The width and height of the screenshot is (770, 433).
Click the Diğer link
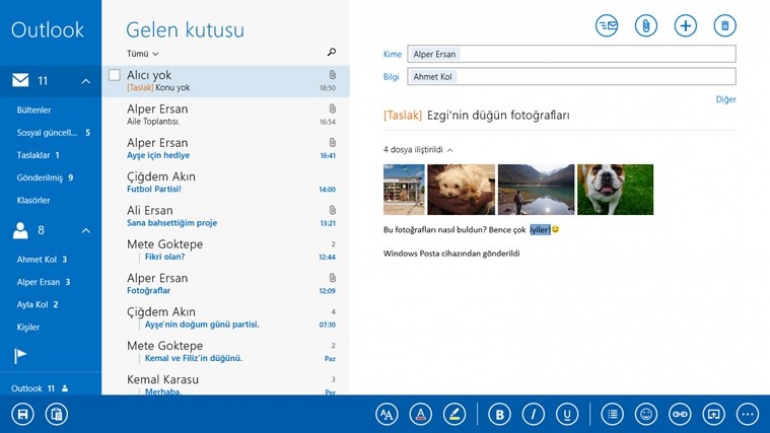pos(726,99)
